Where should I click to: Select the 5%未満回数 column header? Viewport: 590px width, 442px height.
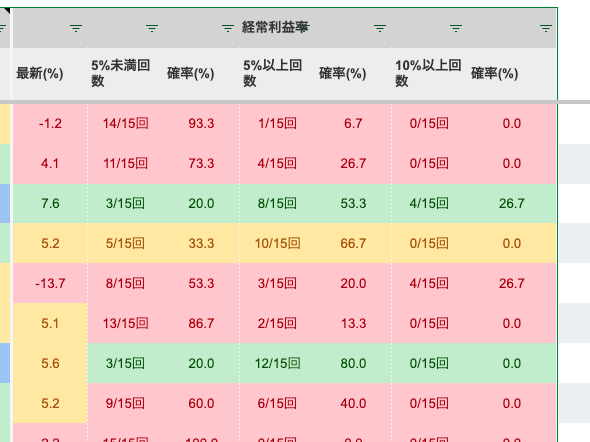click(126, 74)
